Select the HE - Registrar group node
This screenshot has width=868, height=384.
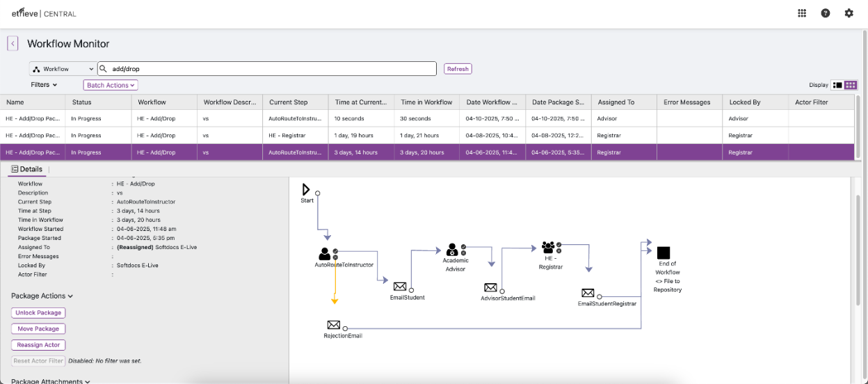(x=548, y=248)
